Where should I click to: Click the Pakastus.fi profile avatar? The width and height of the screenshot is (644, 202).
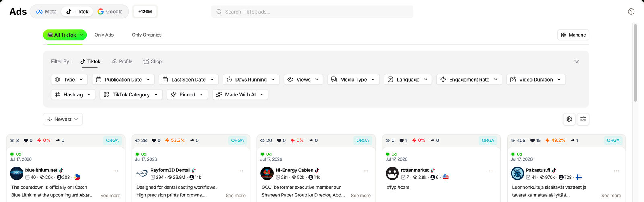[x=517, y=173]
